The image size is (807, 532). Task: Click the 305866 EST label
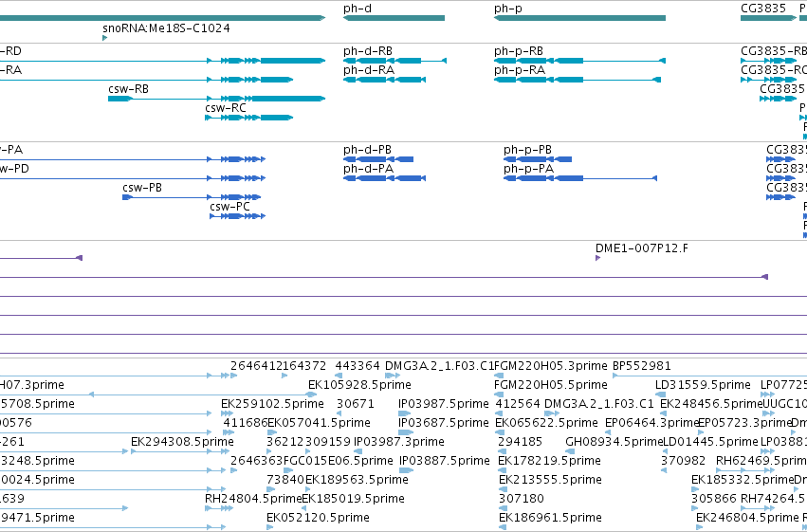[x=713, y=499]
